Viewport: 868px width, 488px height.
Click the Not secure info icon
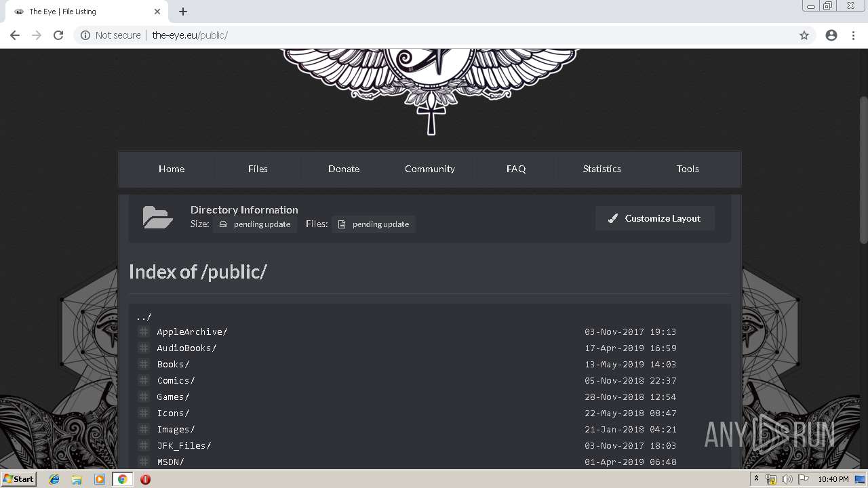85,35
